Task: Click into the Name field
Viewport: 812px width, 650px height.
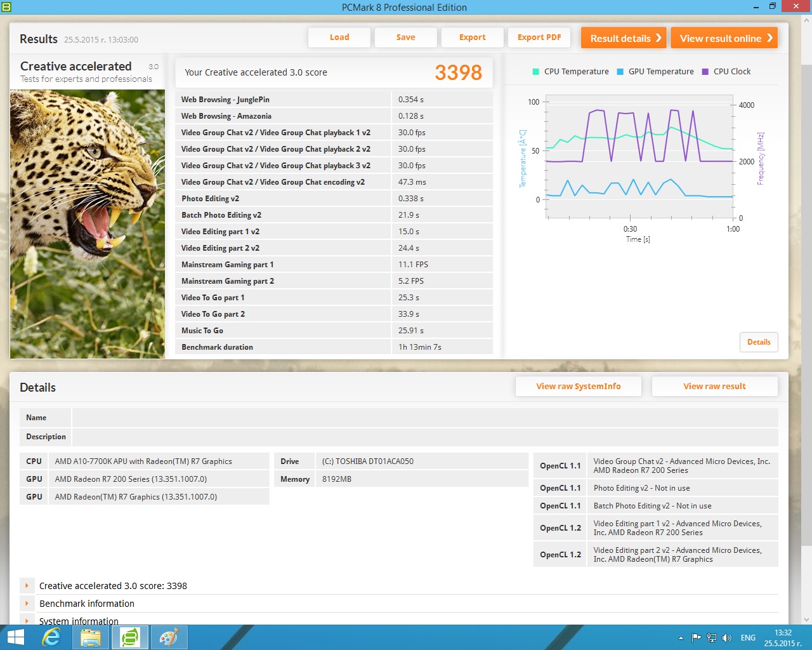Action: 425,418
